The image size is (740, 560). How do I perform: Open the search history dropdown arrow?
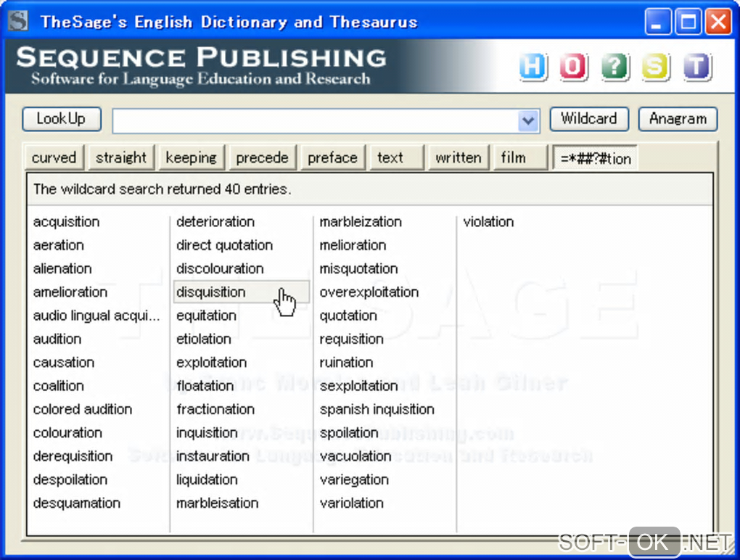(528, 120)
